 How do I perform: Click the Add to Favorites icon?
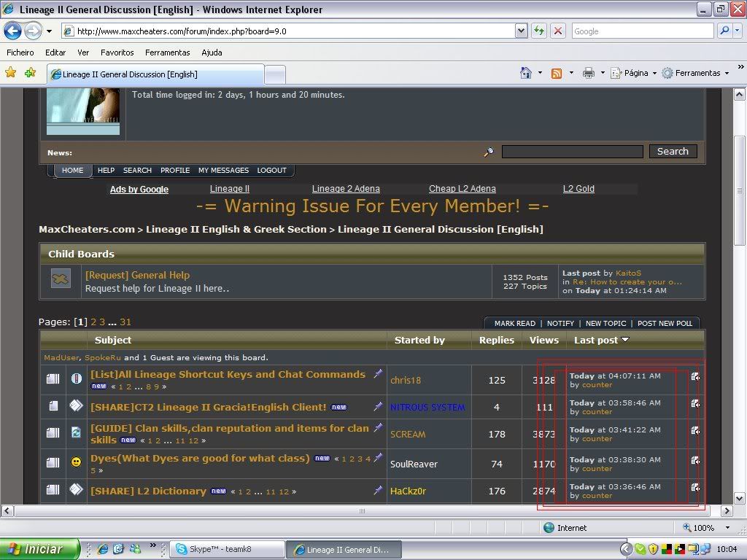(x=30, y=73)
